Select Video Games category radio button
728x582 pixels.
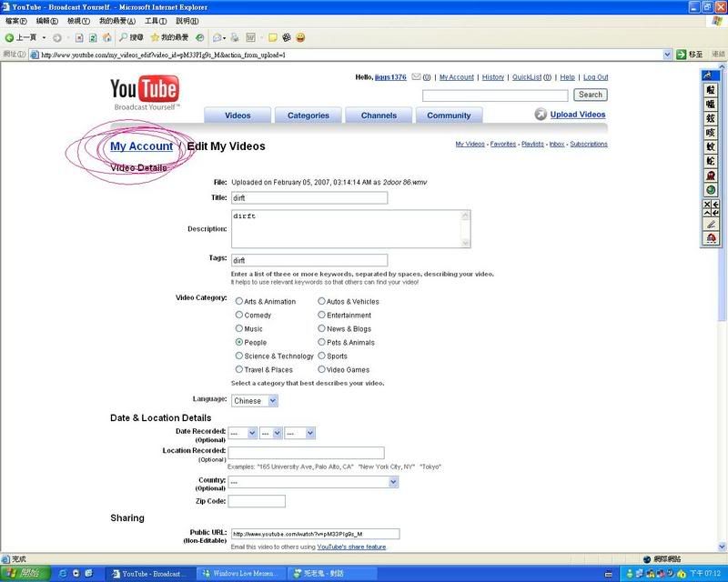click(321, 369)
